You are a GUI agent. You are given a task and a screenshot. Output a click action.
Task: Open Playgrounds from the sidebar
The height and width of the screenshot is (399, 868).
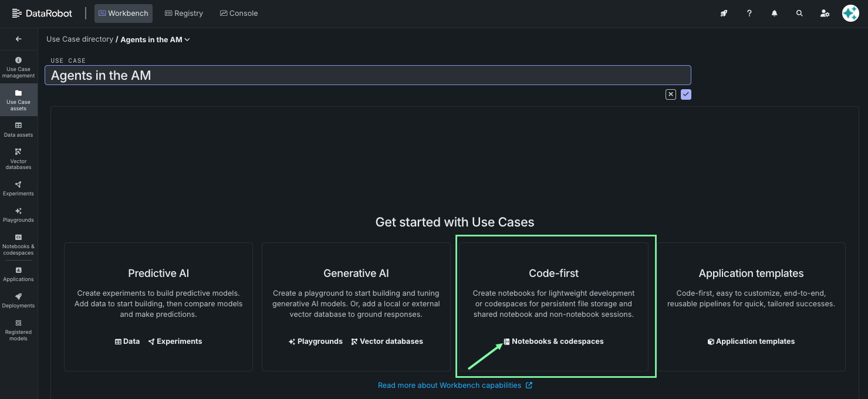point(18,215)
